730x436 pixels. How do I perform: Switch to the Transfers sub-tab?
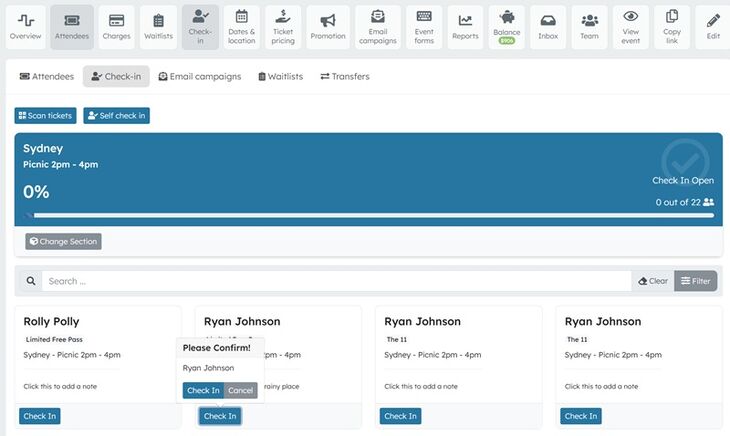(x=345, y=77)
